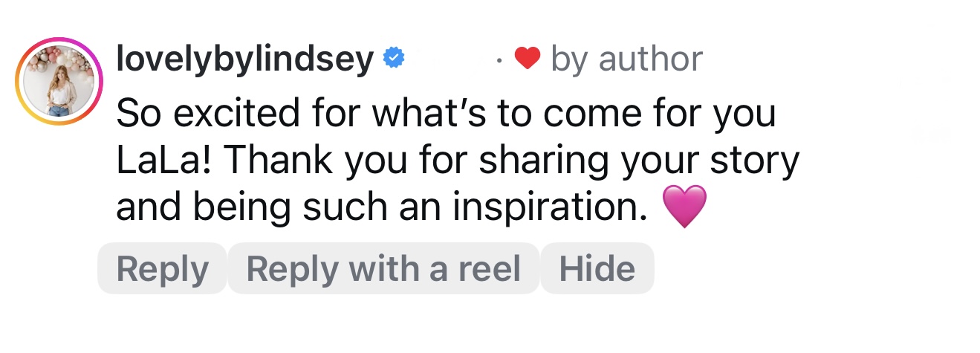The image size is (980, 353).
Task: Click the lovelybylindsey username
Action: [x=245, y=59]
